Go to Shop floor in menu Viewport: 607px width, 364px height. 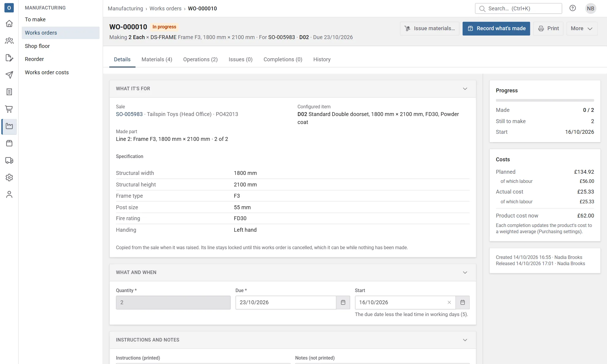pos(60,46)
